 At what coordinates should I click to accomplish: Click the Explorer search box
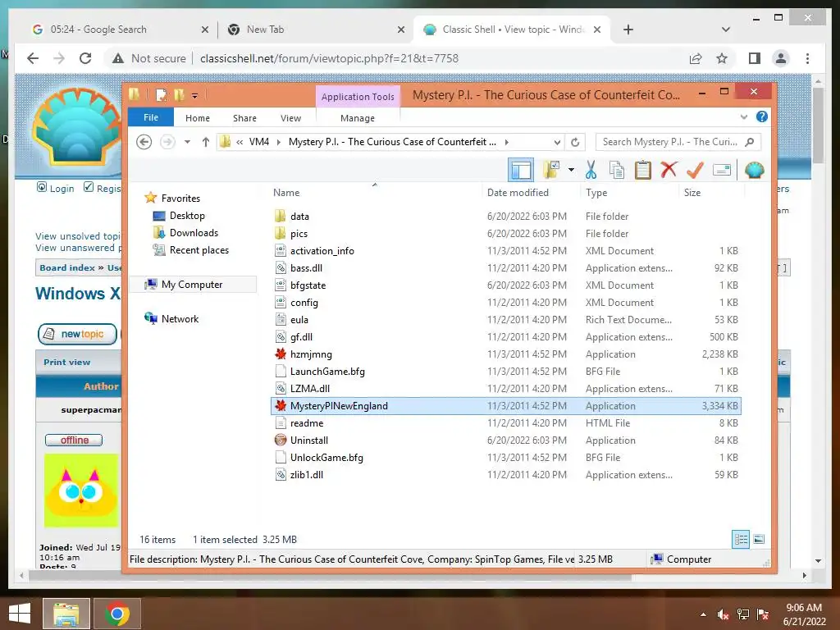pyautogui.click(x=678, y=142)
